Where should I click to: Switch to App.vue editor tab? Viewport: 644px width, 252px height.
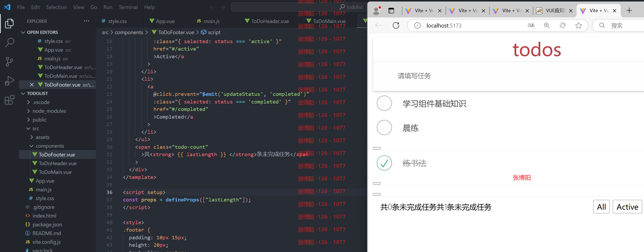167,21
